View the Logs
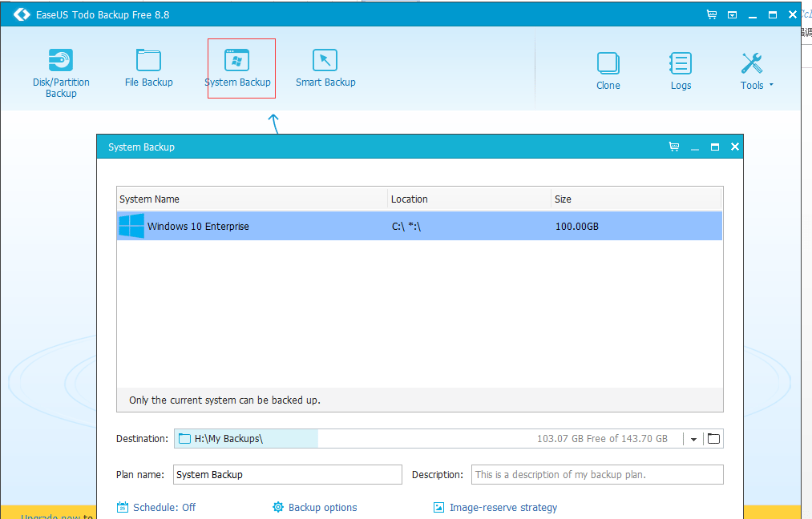812x519 pixels. coord(681,71)
